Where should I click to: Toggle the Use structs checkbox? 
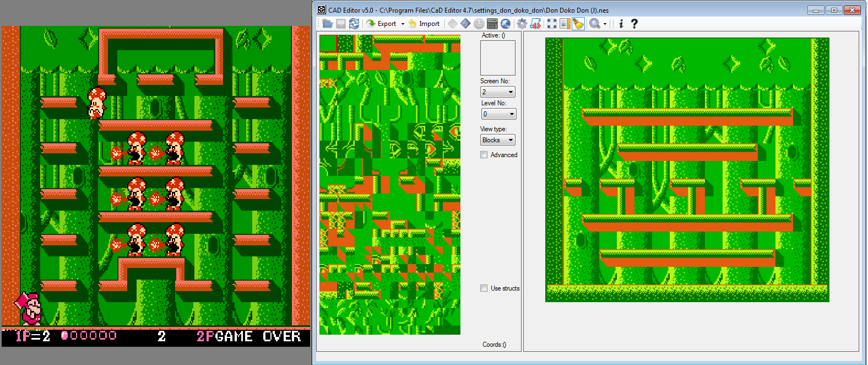[x=484, y=288]
